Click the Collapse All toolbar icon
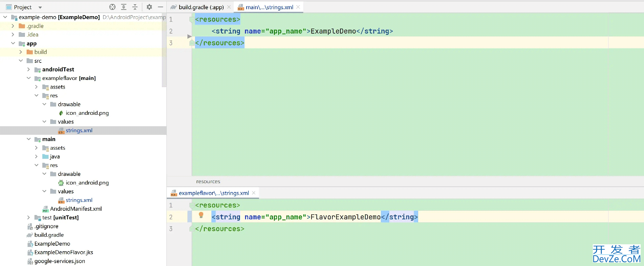Image resolution: width=644 pixels, height=266 pixels. coord(135,7)
